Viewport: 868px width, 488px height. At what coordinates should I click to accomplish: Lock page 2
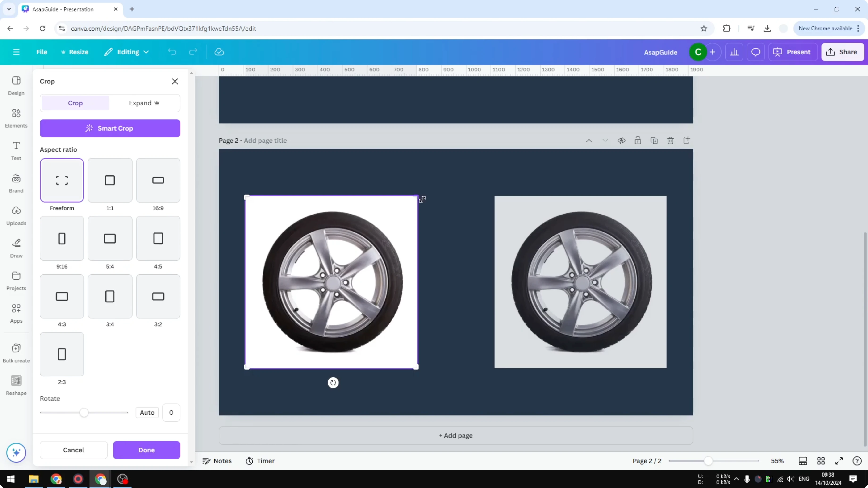tap(638, 141)
